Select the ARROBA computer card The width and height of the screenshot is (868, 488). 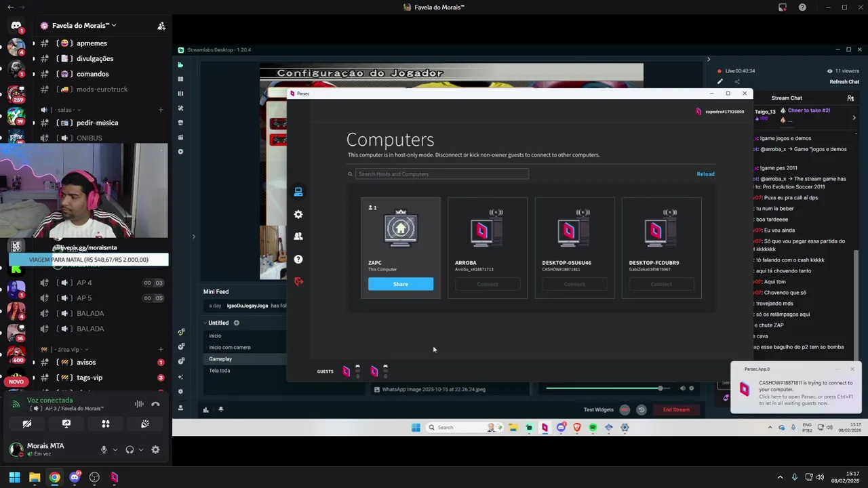[x=488, y=248]
